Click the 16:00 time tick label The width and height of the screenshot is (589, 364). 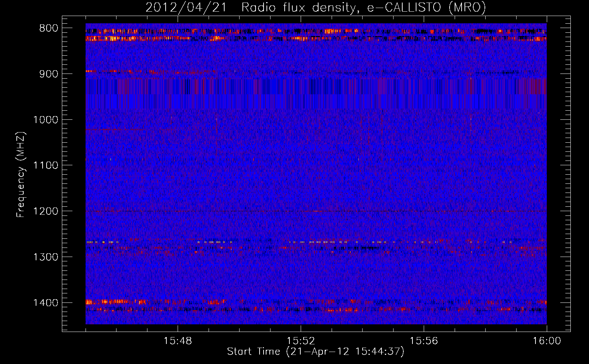click(547, 341)
